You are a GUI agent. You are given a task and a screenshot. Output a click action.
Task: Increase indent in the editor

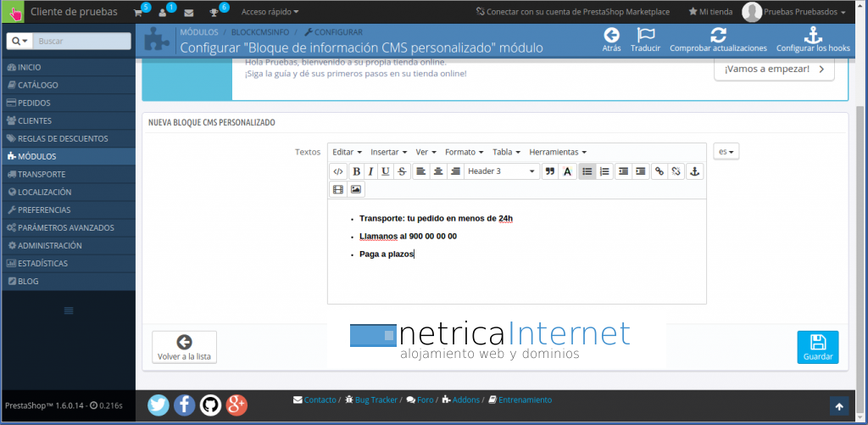tap(641, 171)
